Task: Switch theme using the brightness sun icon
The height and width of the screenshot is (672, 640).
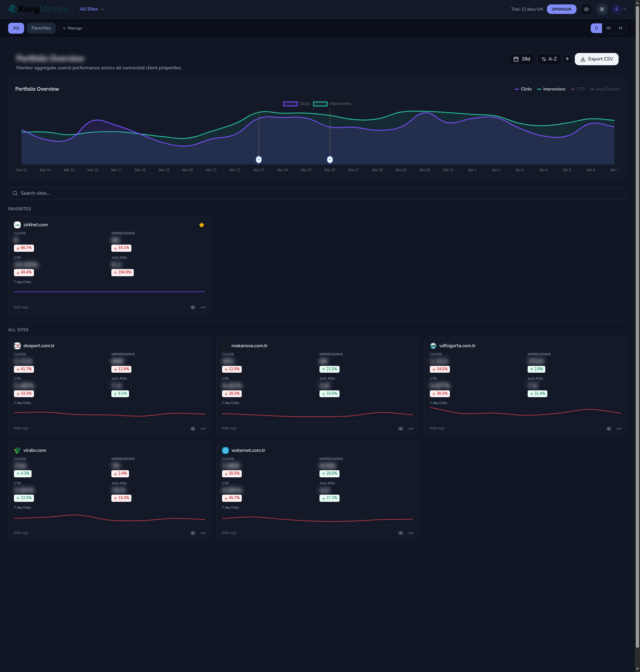Action: click(x=602, y=9)
